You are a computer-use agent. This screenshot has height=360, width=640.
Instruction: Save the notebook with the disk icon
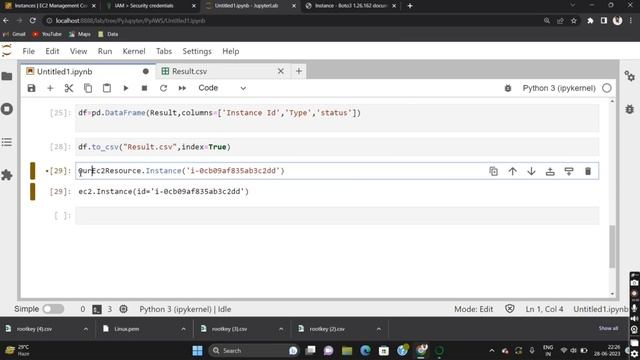[31, 88]
